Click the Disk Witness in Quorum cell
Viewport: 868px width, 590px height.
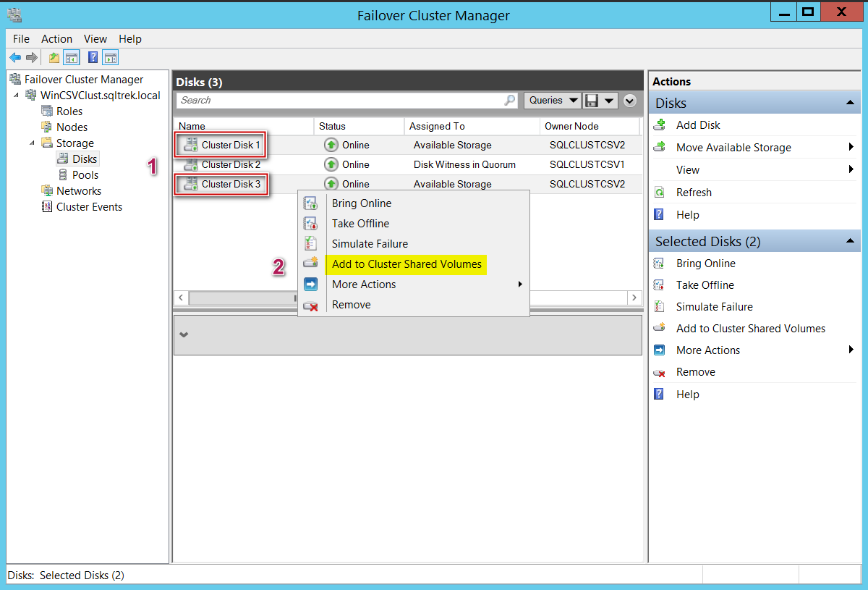tap(464, 164)
